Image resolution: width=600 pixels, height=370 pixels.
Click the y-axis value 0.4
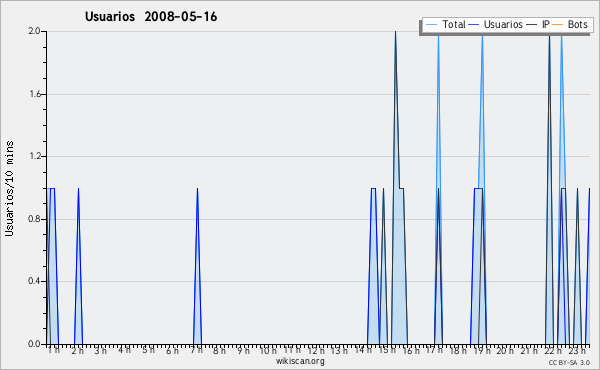click(x=34, y=281)
